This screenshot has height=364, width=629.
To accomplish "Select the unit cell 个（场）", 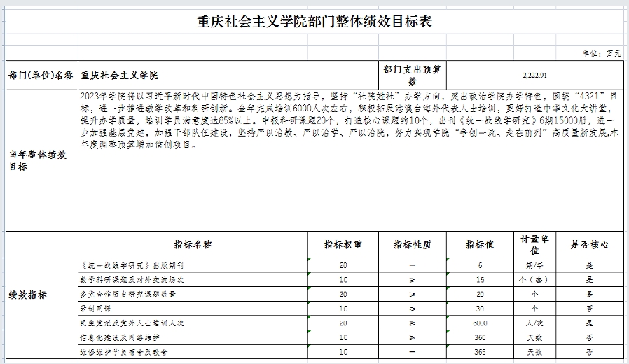I will pyautogui.click(x=534, y=280).
